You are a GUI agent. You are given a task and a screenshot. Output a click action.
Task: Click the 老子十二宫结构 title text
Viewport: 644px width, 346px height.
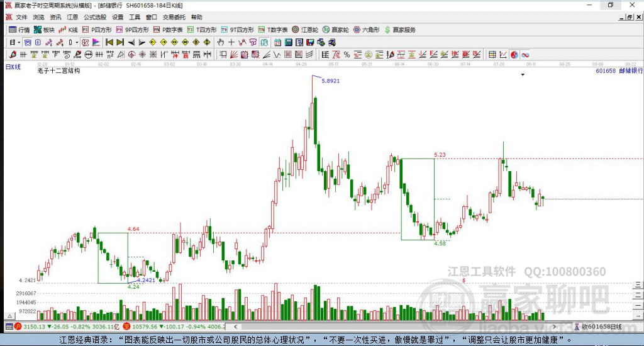[58, 70]
